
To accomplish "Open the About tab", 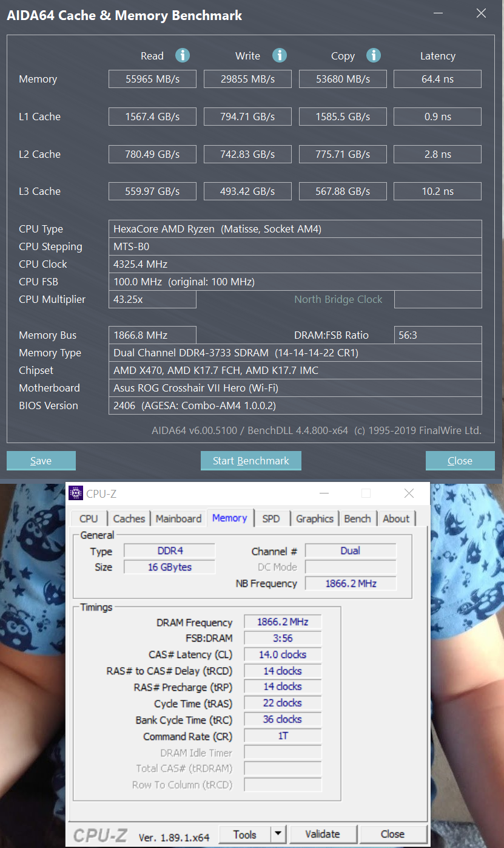I will 396,518.
